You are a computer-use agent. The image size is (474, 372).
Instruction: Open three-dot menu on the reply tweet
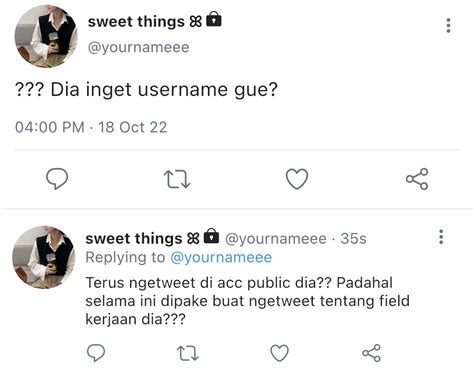click(x=441, y=237)
